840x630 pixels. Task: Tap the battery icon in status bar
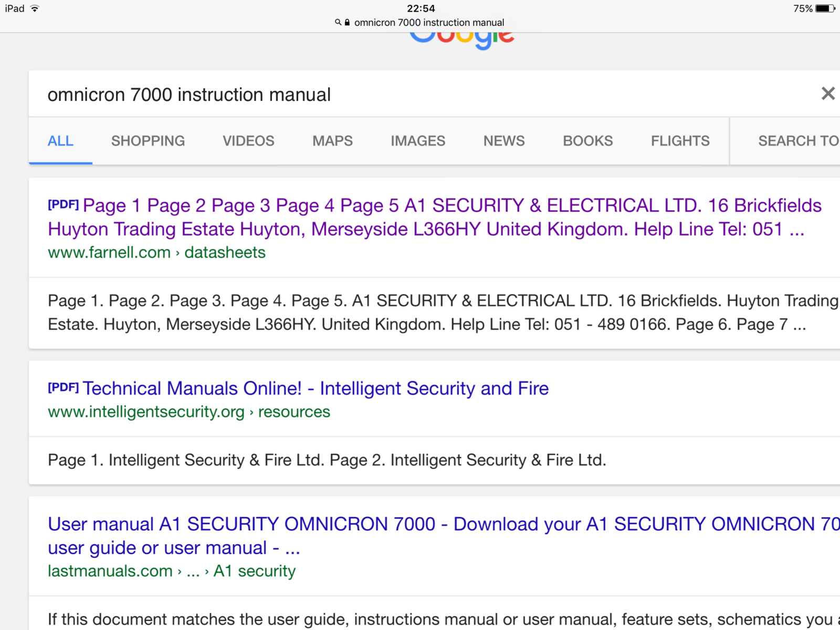(825, 8)
